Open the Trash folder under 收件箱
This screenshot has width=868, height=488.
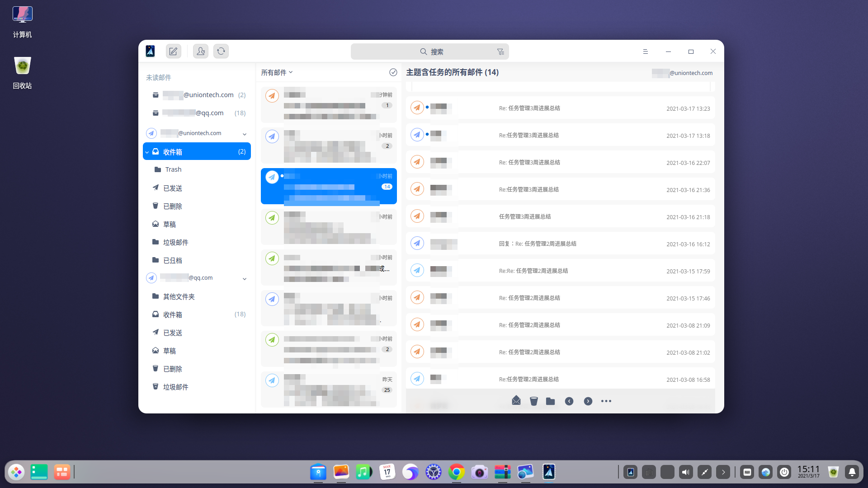pyautogui.click(x=173, y=169)
